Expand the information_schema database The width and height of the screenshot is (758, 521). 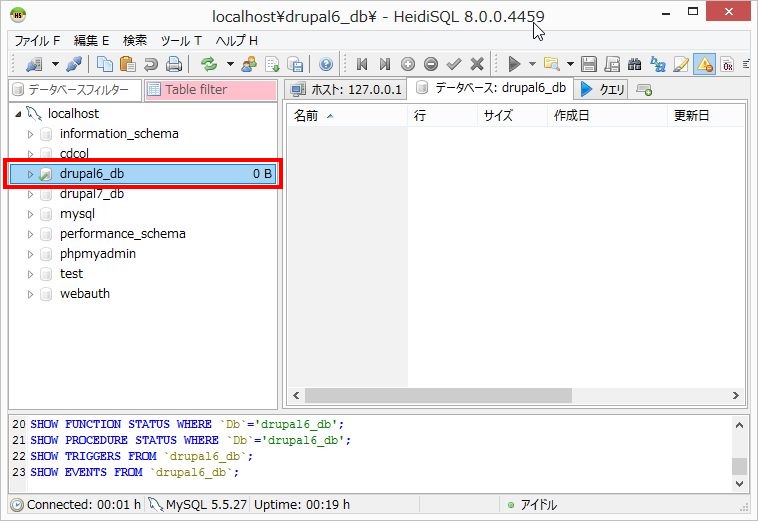point(30,134)
